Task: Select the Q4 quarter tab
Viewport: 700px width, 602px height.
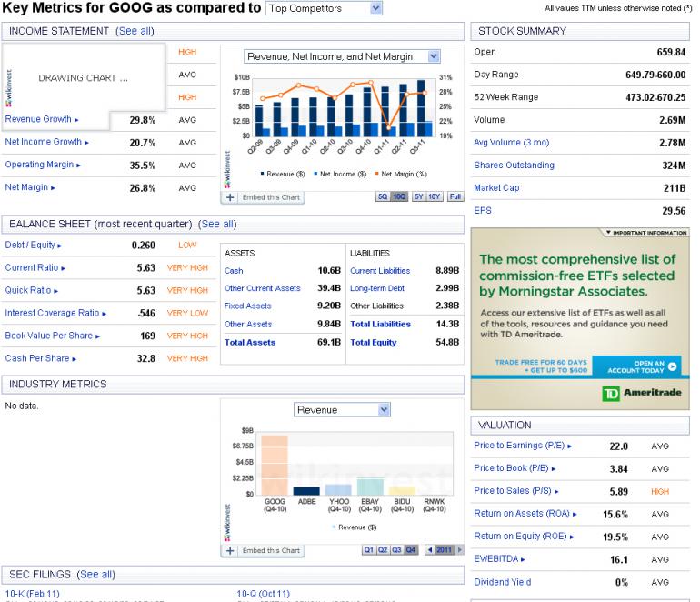Action: [411, 550]
